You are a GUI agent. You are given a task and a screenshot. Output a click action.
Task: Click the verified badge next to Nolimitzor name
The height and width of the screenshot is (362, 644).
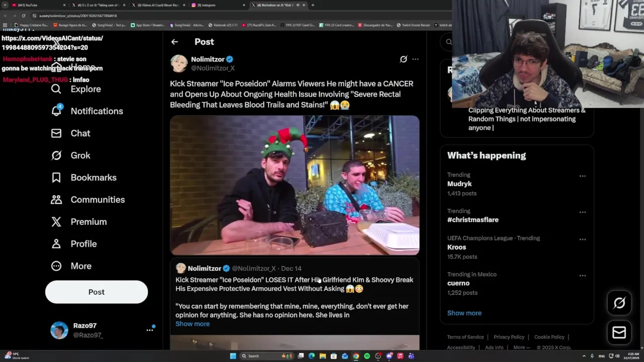(x=229, y=59)
